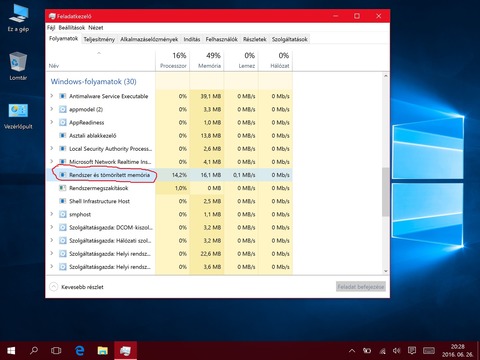Open File Explorer from the taskbar
The height and width of the screenshot is (360, 480).
pos(103,351)
